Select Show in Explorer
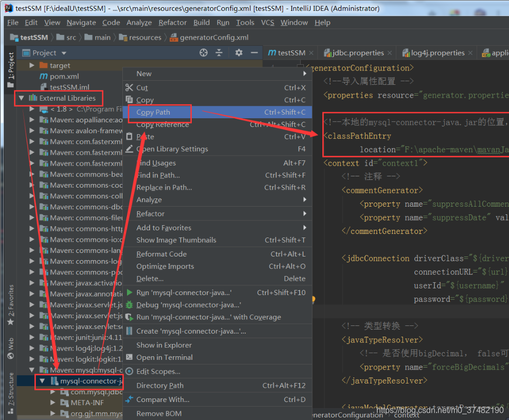The width and height of the screenshot is (509, 420). pyautogui.click(x=217, y=345)
